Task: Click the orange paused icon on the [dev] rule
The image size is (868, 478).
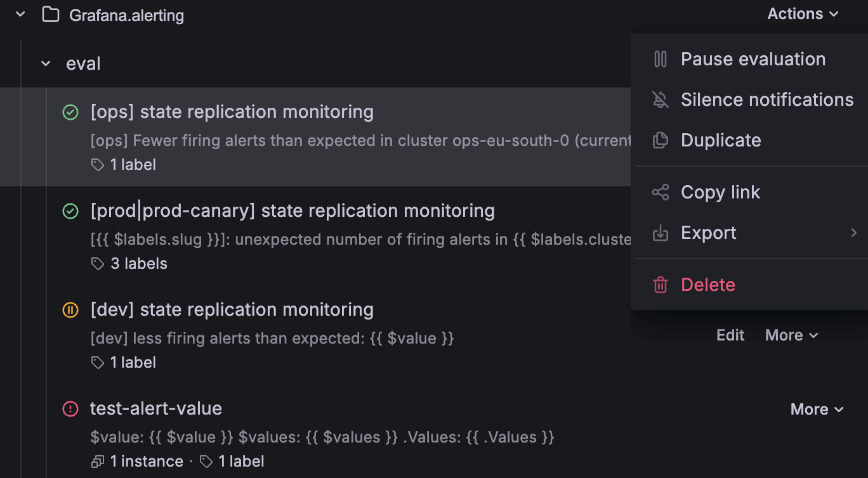Action: (x=70, y=310)
